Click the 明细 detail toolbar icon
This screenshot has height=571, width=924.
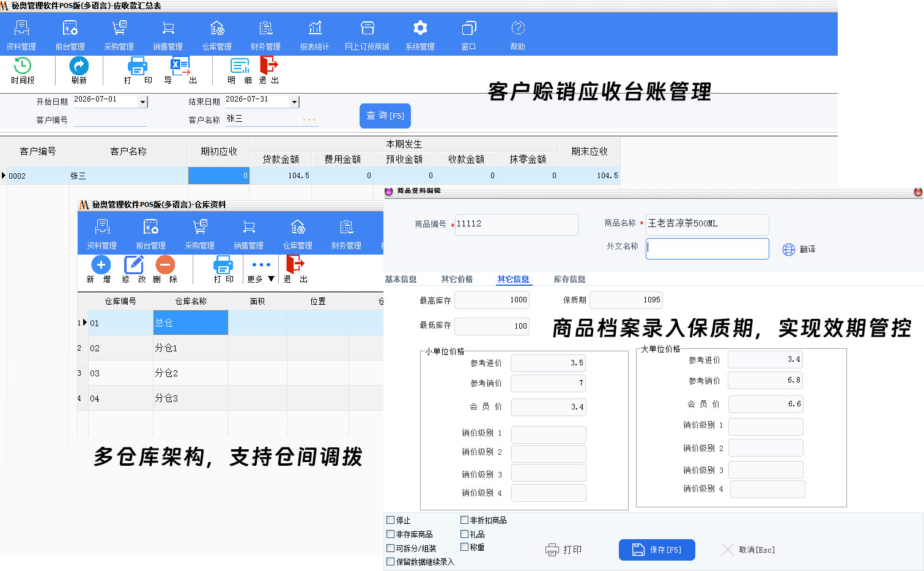coord(240,65)
